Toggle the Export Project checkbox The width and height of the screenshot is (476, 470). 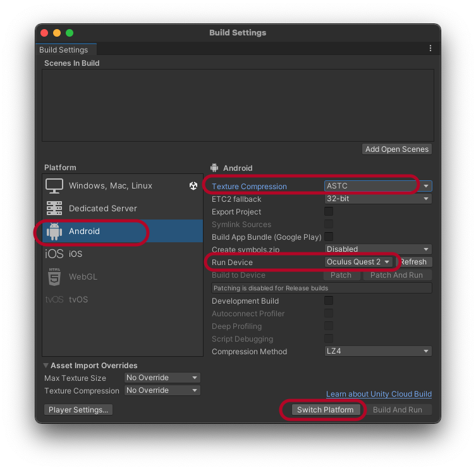pyautogui.click(x=329, y=211)
